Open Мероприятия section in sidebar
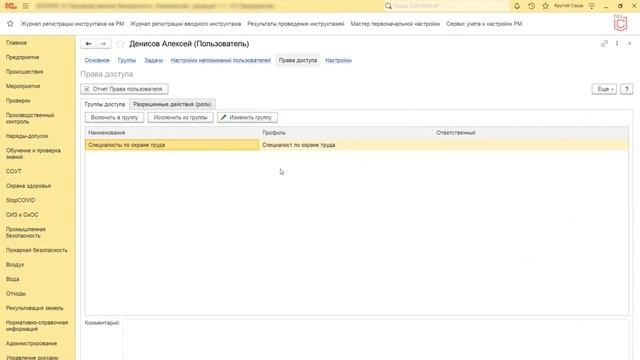640x360 pixels. pos(23,86)
